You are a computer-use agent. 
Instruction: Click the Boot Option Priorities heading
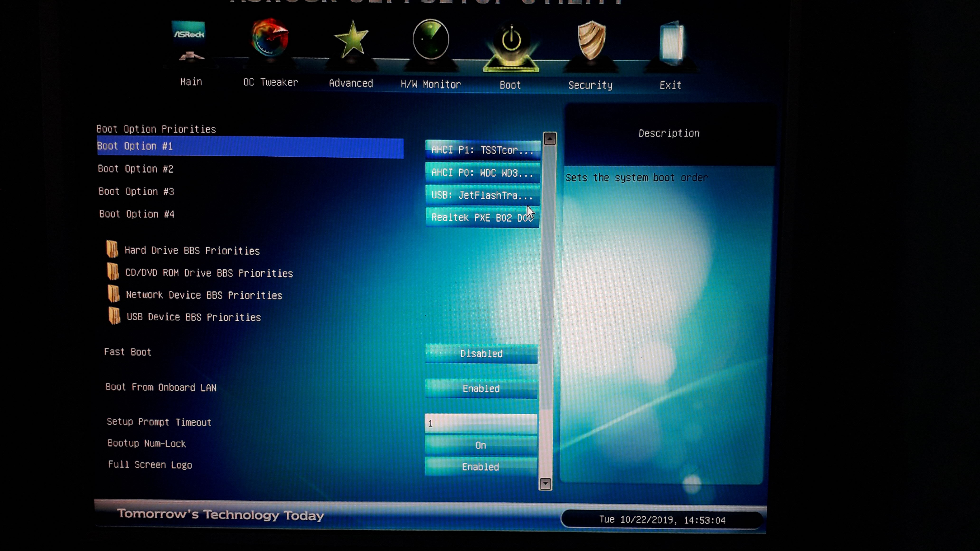[156, 129]
